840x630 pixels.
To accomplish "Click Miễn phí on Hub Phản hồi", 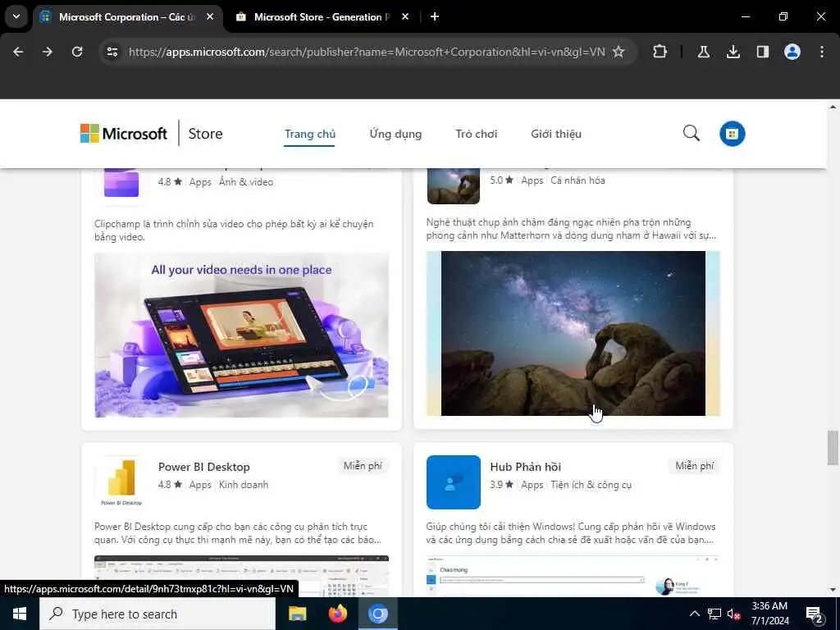I will click(x=694, y=466).
